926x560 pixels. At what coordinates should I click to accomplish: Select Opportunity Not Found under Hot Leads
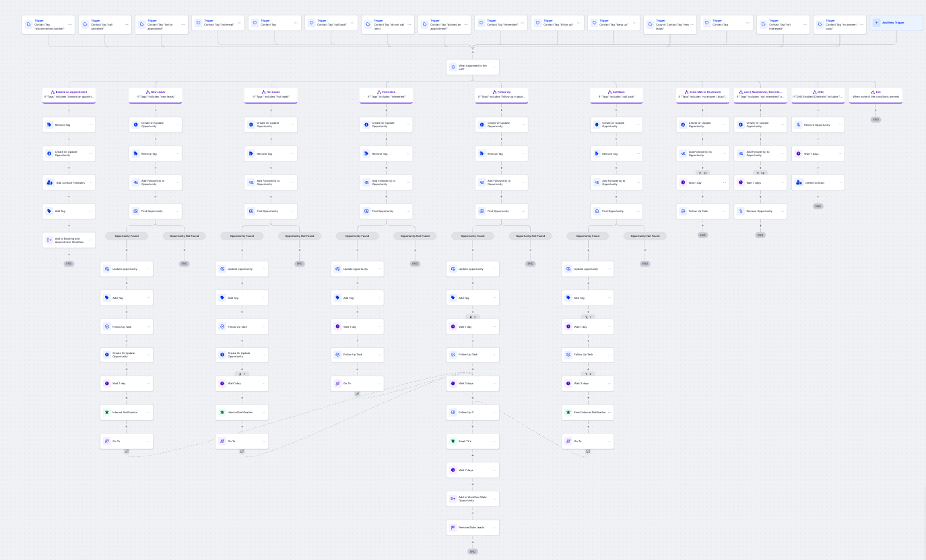click(300, 236)
